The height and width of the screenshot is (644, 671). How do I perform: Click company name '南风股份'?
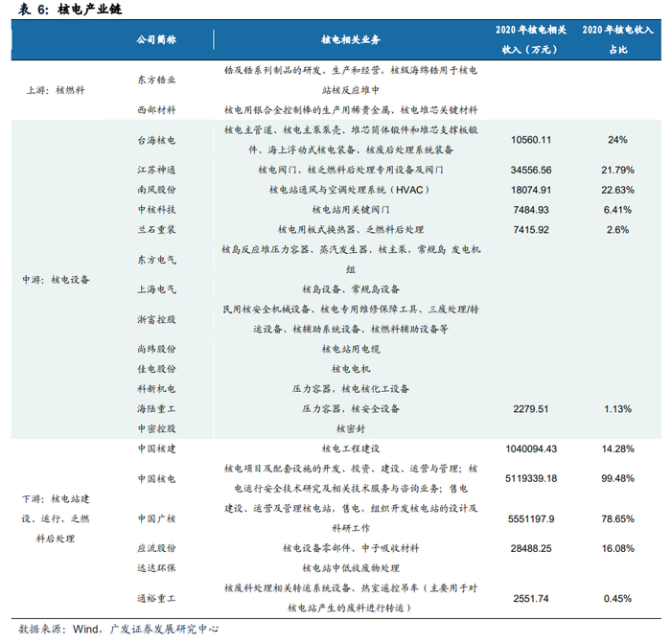point(156,190)
